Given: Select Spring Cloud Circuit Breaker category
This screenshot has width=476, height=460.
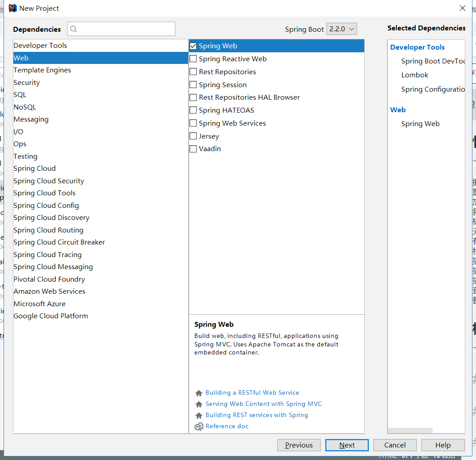Looking at the screenshot, I should pos(101,242).
